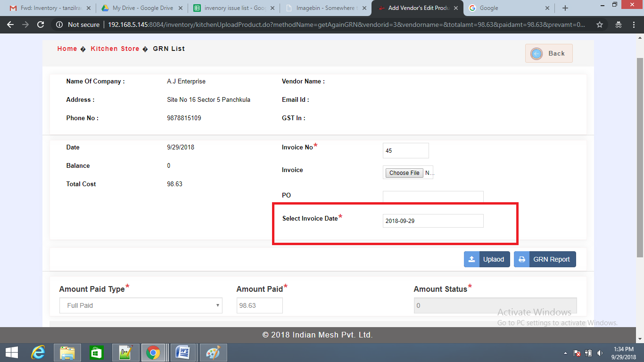This screenshot has width=644, height=362.
Task: Click the GRN Report button
Action: pyautogui.click(x=545, y=259)
